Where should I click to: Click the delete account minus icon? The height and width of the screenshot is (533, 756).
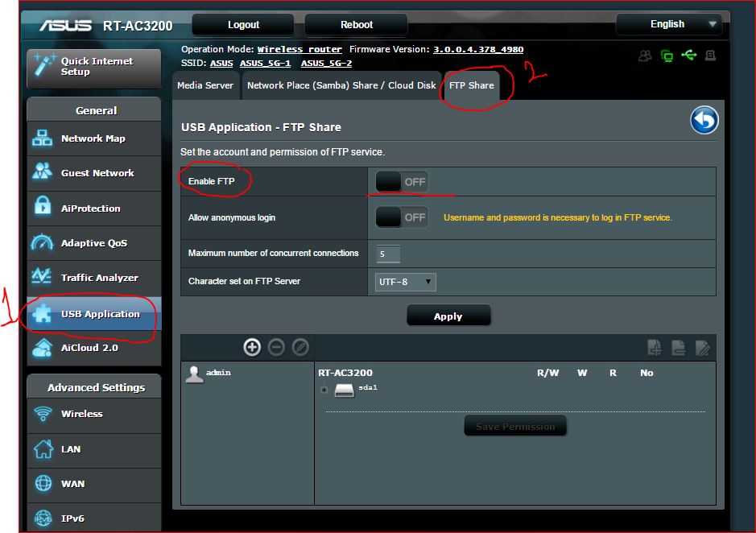tap(275, 346)
